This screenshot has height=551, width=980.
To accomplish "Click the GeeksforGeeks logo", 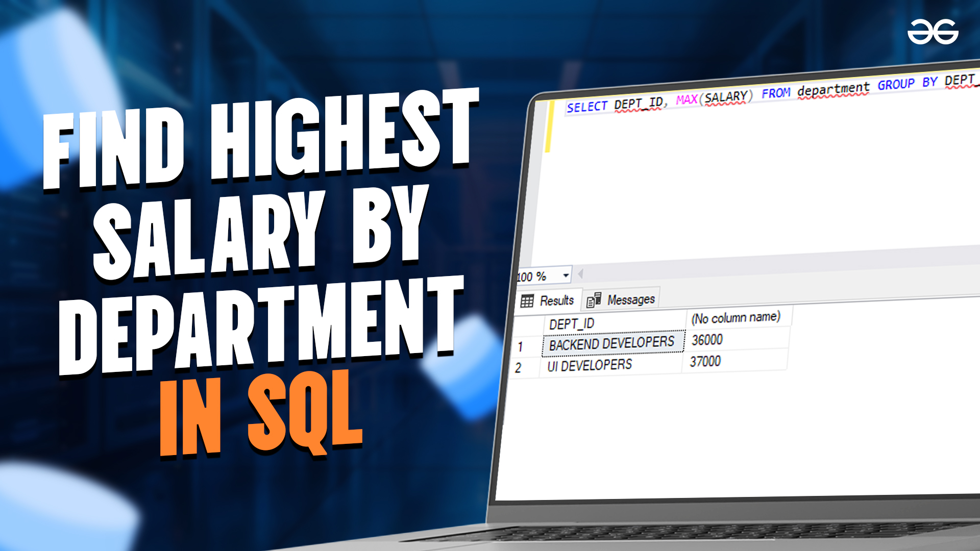I will (933, 32).
